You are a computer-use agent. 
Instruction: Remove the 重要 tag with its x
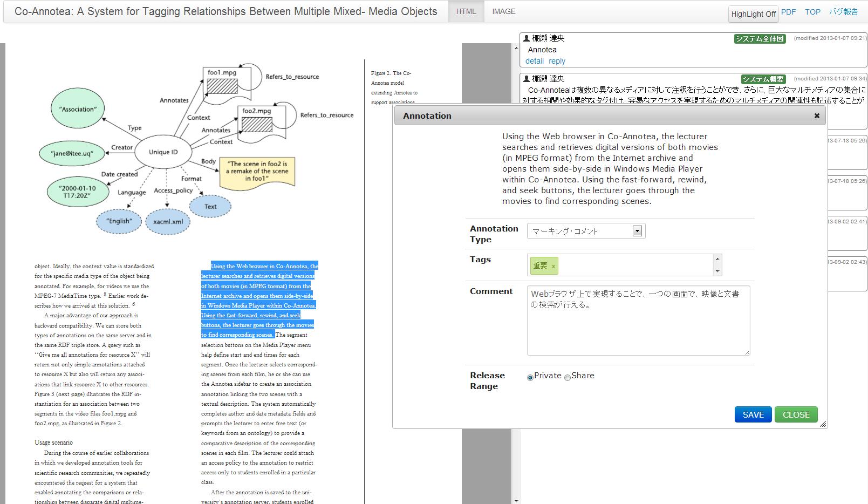coord(553,266)
